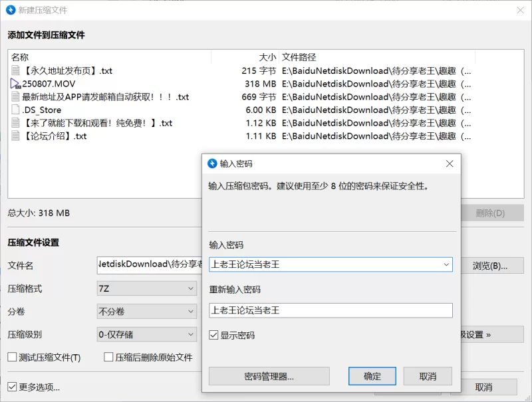Screen dimensions: 532x402
Task: Click the 【论坛介绍】.txt document icon
Action: click(16, 136)
